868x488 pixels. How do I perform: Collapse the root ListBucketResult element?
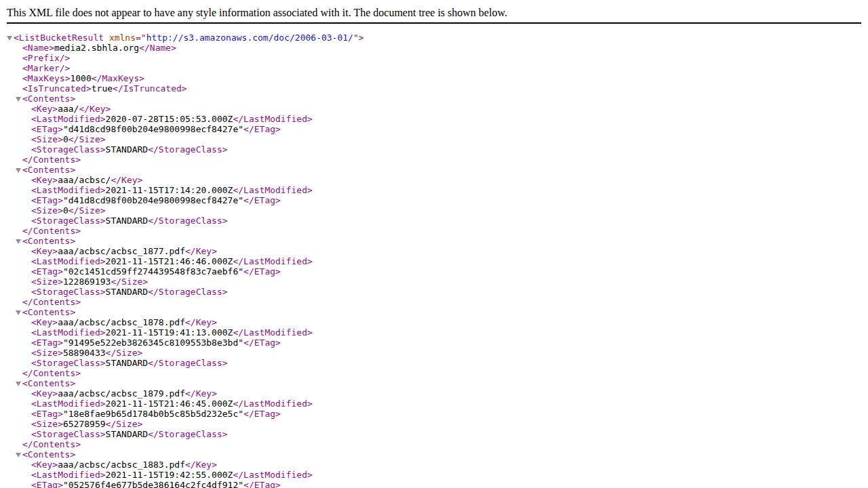click(x=9, y=37)
